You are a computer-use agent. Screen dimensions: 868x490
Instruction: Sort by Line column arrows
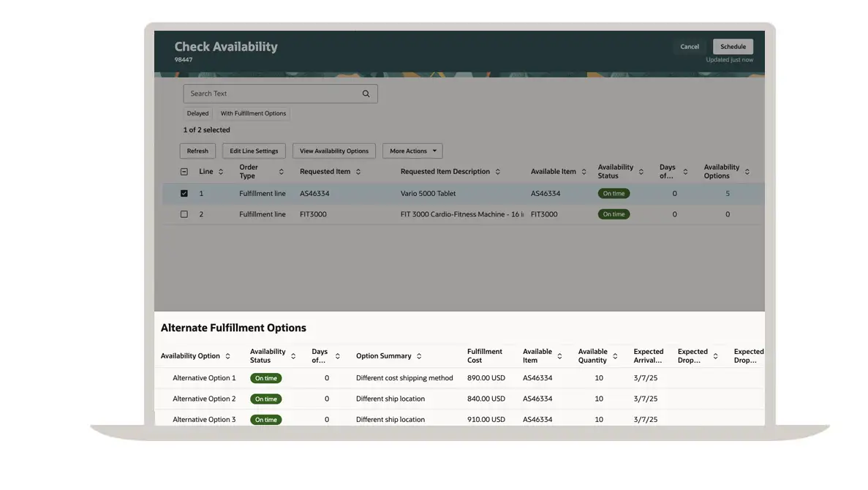point(221,172)
